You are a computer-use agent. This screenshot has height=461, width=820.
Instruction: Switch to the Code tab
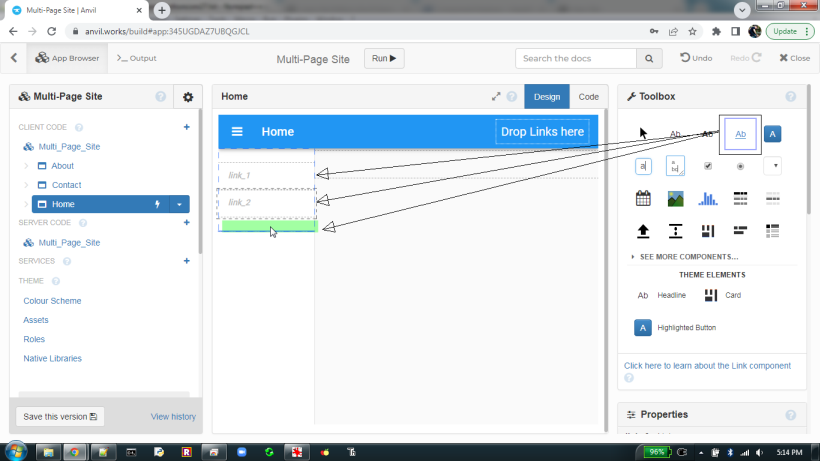[x=589, y=97]
